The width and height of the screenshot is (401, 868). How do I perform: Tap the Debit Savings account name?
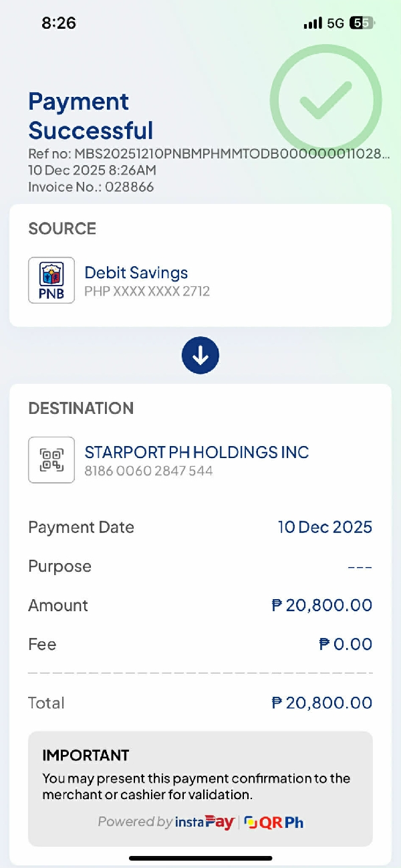pos(136,273)
